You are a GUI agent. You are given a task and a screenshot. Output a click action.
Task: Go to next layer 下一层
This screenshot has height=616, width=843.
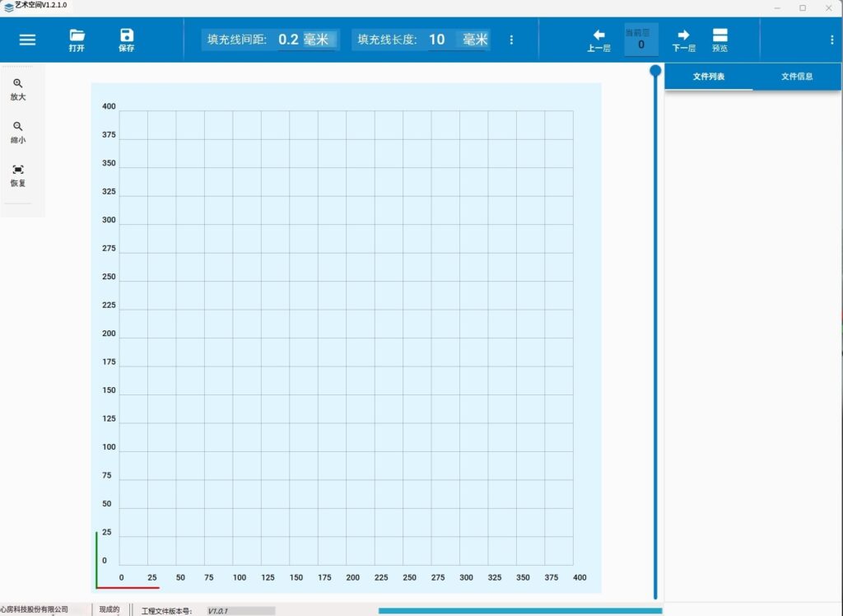tap(683, 40)
